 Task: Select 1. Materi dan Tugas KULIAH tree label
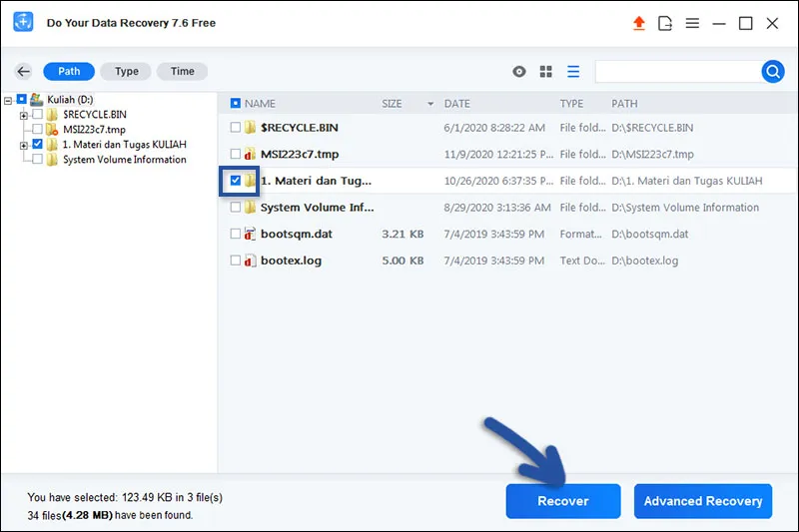click(x=125, y=145)
